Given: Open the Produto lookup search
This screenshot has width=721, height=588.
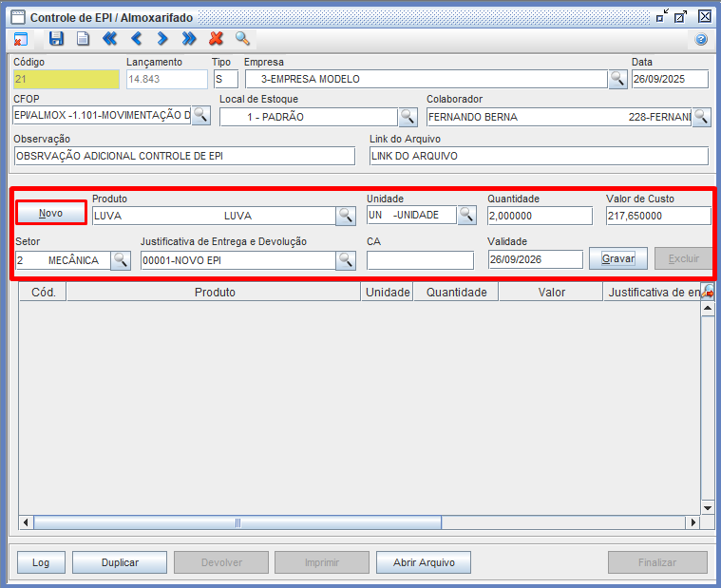Looking at the screenshot, I should tap(345, 216).
